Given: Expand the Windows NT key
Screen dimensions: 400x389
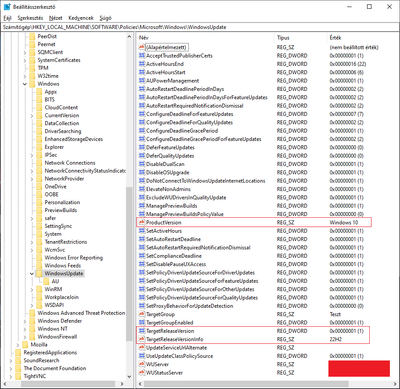Looking at the screenshot, I should click(25, 329).
